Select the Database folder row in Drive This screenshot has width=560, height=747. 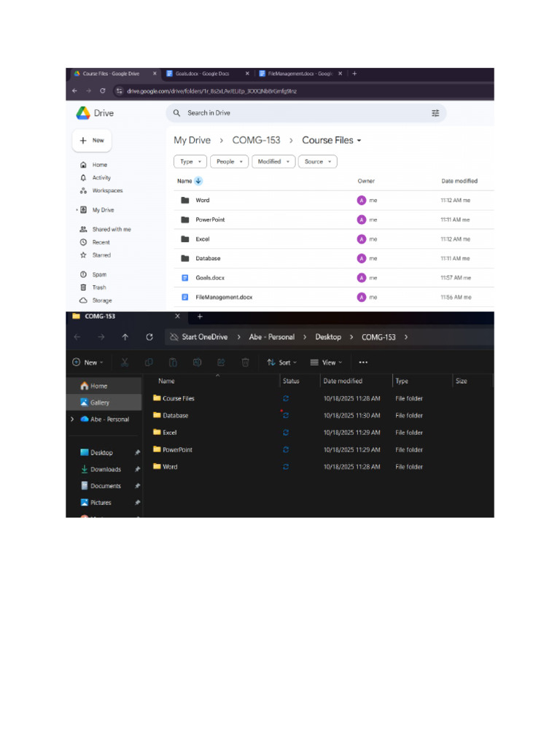(x=333, y=258)
